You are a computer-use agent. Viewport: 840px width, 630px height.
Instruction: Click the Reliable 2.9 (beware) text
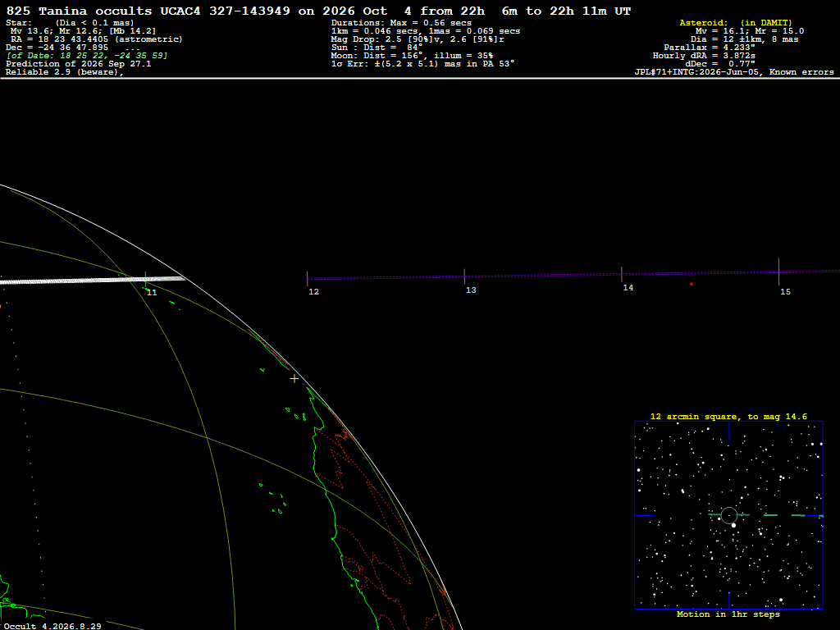(64, 72)
